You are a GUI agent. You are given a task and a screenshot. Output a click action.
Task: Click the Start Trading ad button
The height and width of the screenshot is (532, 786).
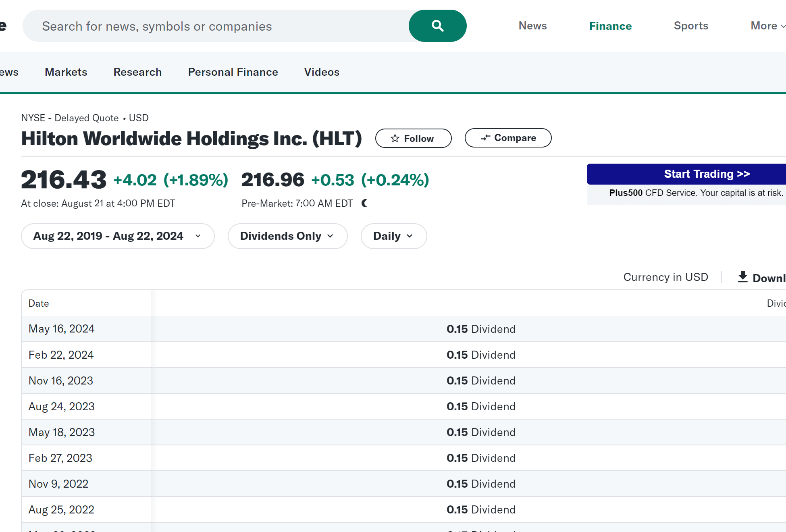686,174
